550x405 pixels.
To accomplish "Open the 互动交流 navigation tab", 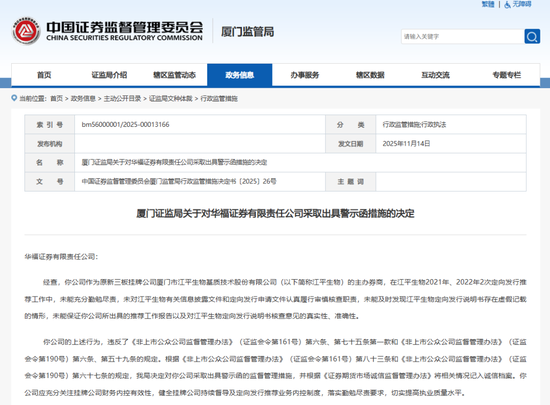I will click(x=435, y=75).
